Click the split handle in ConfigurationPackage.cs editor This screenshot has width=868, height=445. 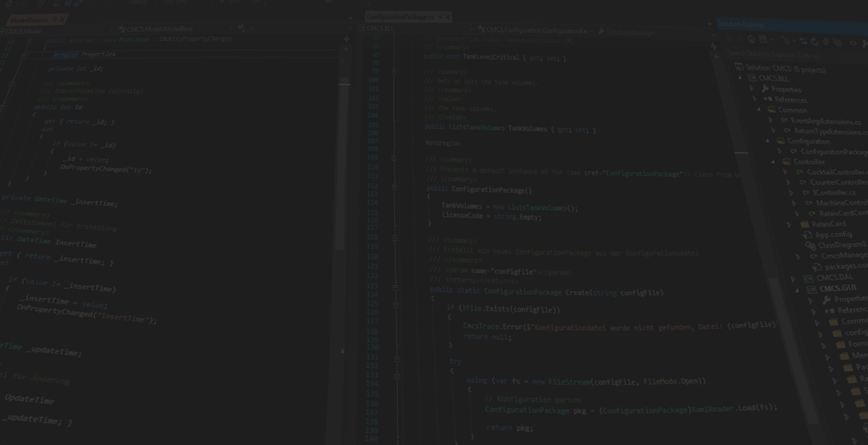714,46
